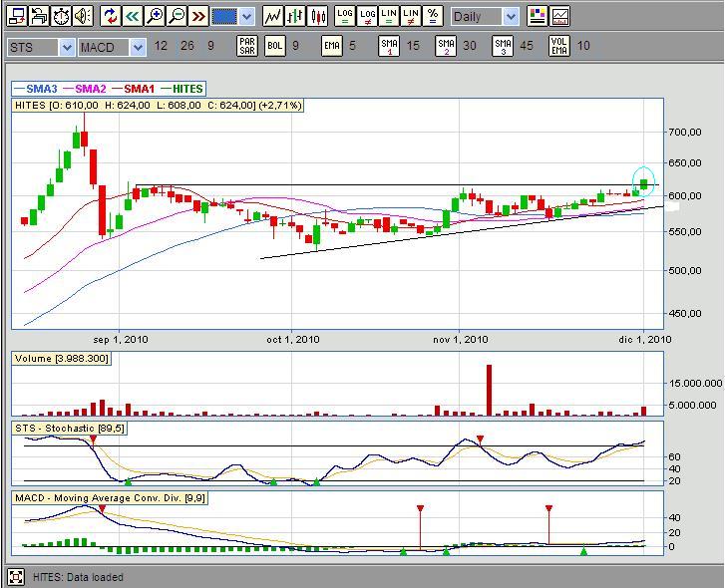This screenshot has width=725, height=588.
Task: Click the printer icon in toolbar
Action: (39, 17)
